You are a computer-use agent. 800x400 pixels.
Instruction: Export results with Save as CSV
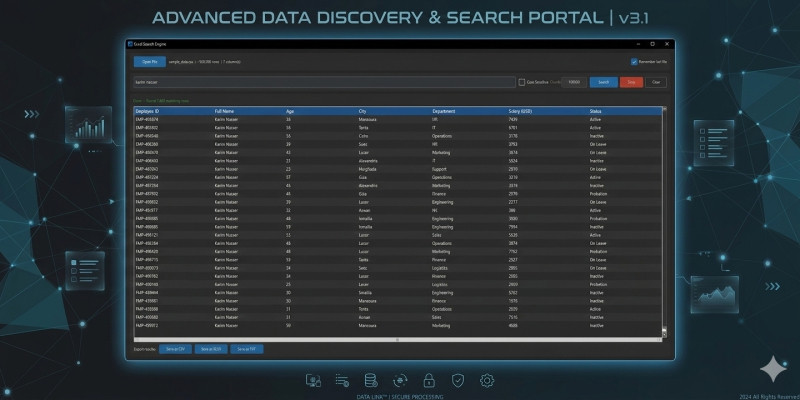[x=173, y=349]
